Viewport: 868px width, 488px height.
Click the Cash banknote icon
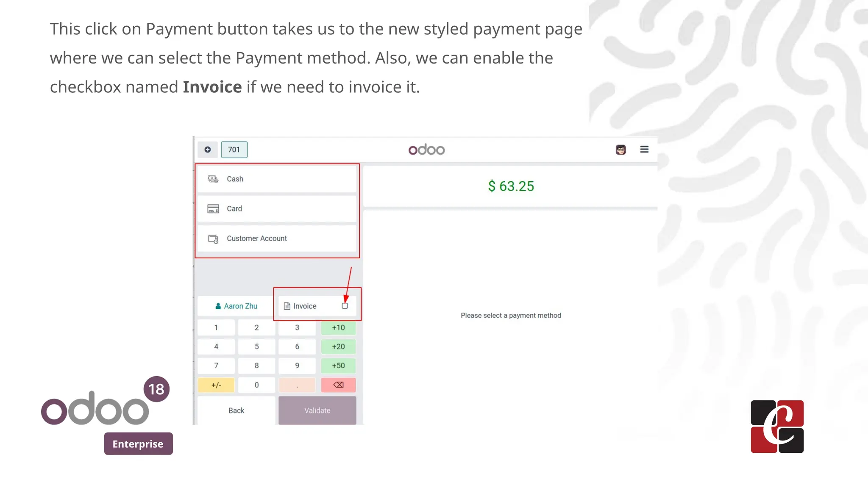tap(213, 179)
